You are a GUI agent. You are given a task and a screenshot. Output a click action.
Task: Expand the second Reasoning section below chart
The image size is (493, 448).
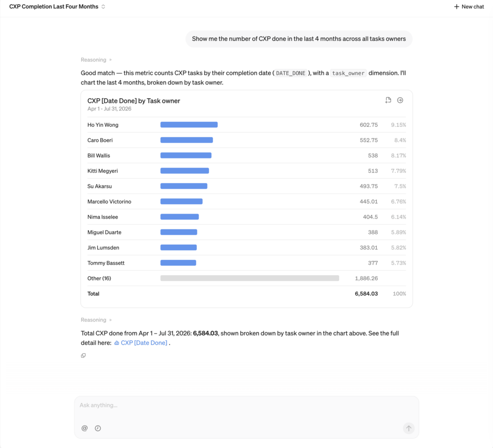tap(96, 320)
